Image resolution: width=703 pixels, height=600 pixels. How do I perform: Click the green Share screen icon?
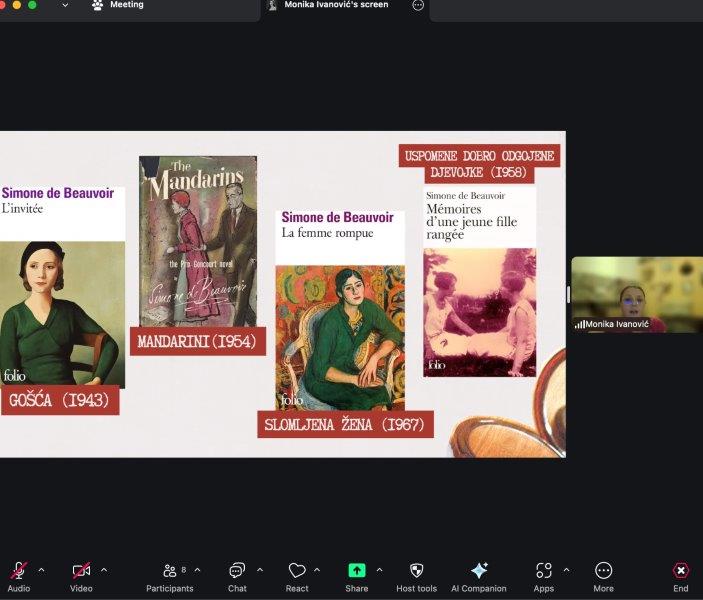(357, 571)
